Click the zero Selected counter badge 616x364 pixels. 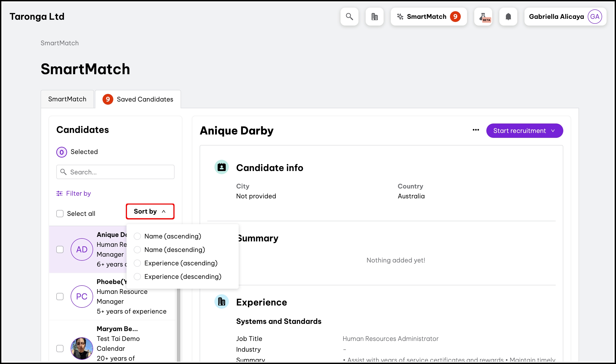pyautogui.click(x=62, y=152)
